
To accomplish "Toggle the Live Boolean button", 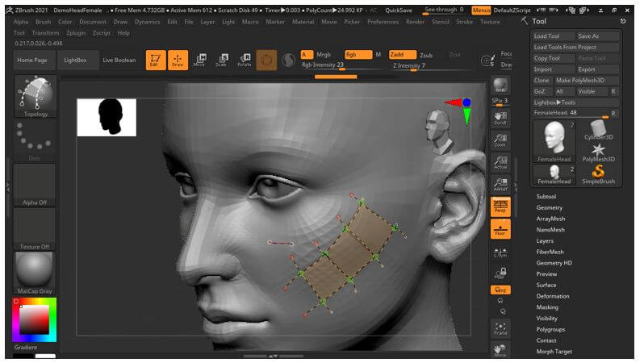I will 119,60.
